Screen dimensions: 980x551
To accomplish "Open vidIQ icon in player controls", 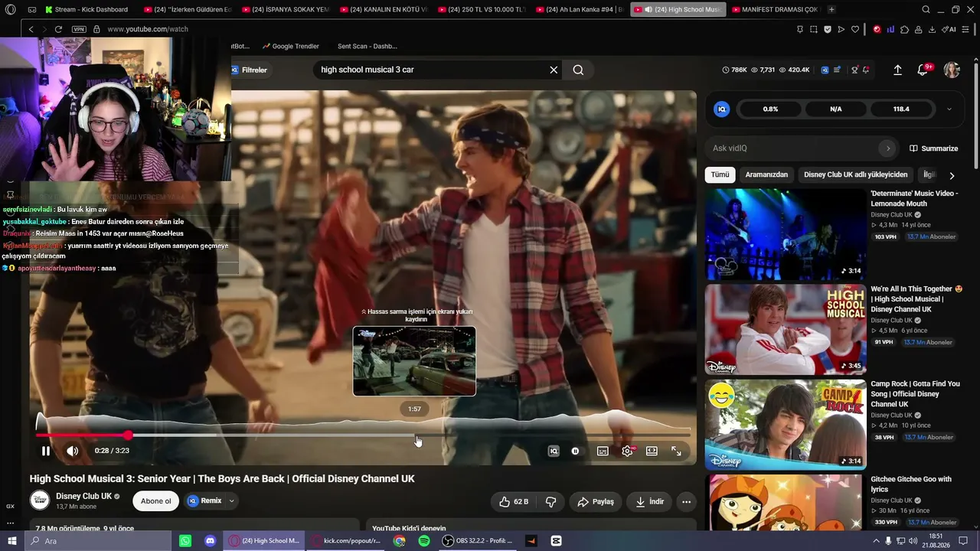I will pos(554,451).
